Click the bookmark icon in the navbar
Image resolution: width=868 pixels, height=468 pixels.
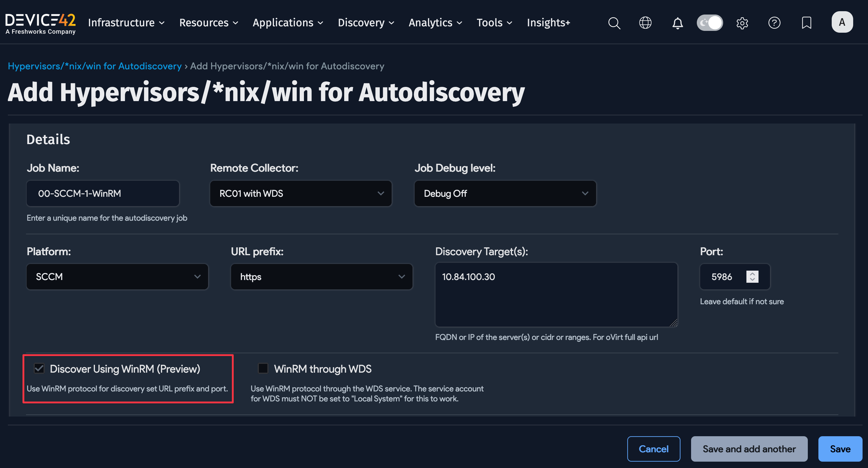click(x=806, y=23)
